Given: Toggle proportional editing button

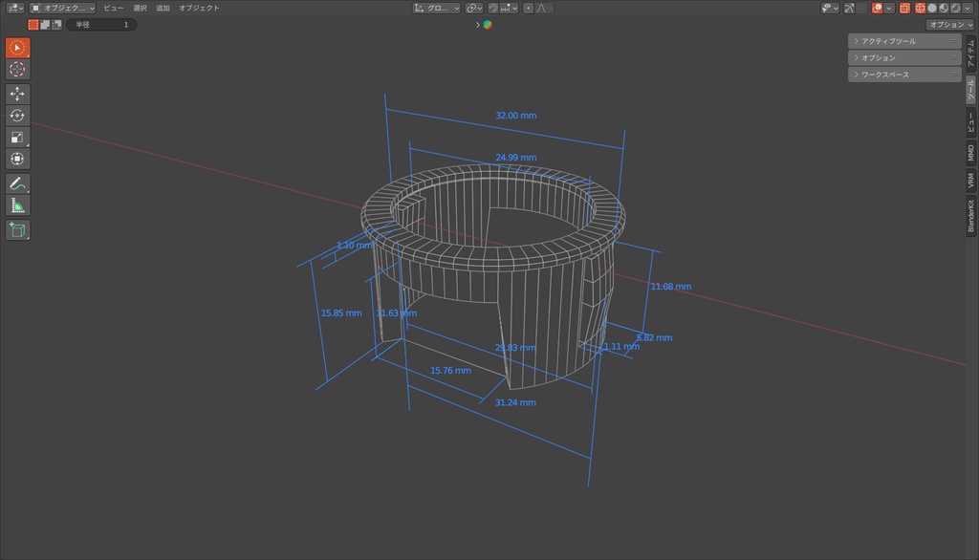Looking at the screenshot, I should pos(528,8).
